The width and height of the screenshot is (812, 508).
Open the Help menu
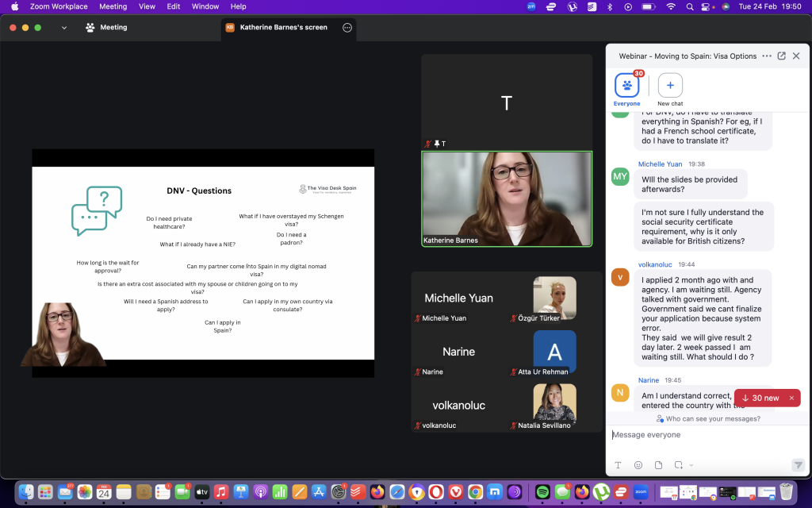tap(238, 6)
